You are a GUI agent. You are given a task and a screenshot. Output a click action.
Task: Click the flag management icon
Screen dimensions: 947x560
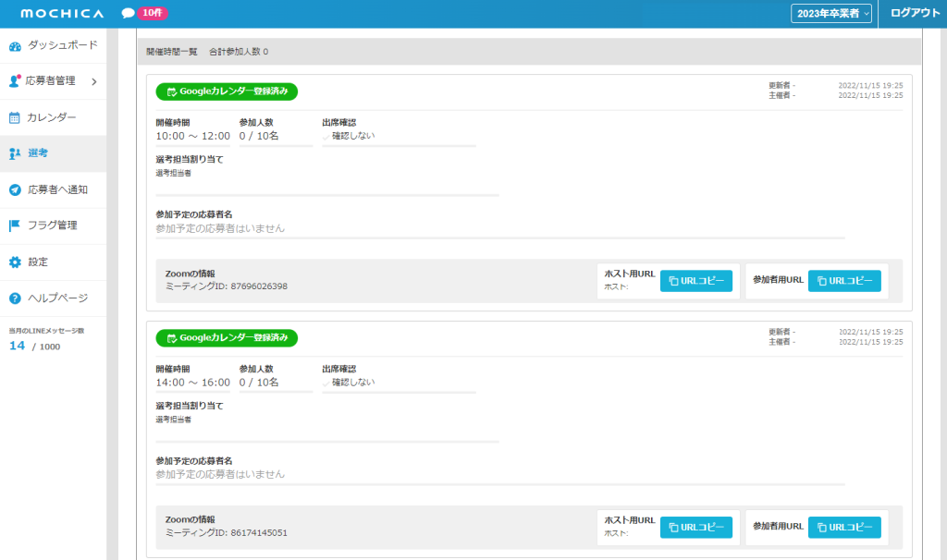point(15,225)
